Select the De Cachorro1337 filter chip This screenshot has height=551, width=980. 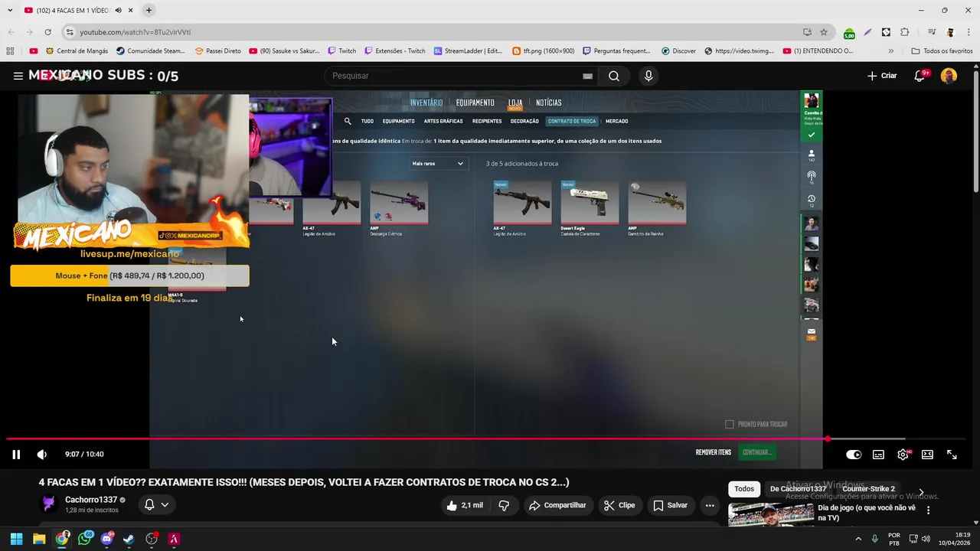point(798,489)
